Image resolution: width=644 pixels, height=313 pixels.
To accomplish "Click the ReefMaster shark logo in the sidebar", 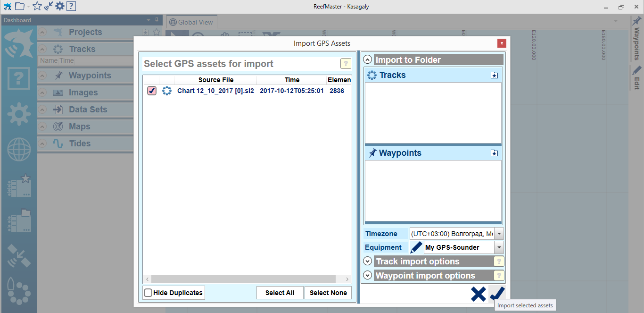I will (18, 43).
